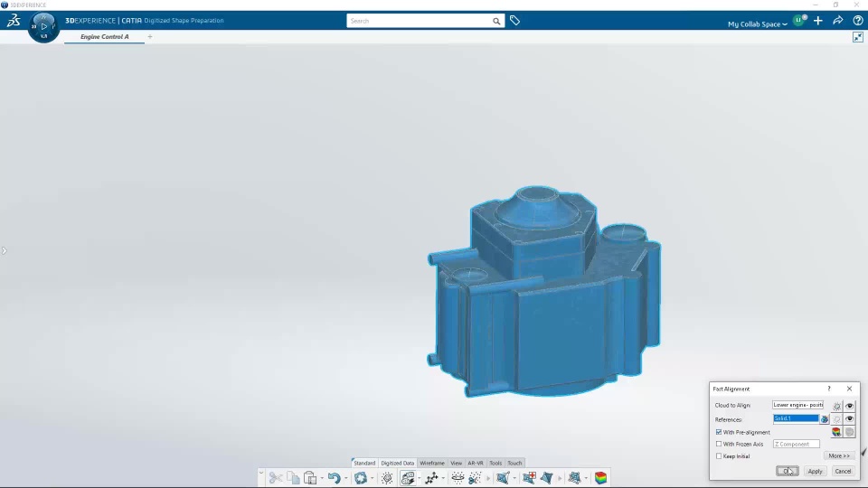Click the plus Add content icon
Image resolution: width=868 pixels, height=488 pixels.
pyautogui.click(x=818, y=21)
